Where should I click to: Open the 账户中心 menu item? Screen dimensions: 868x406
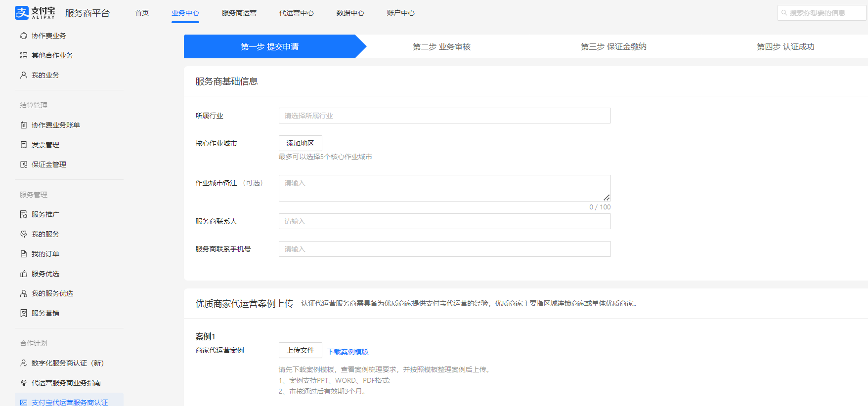coord(400,13)
